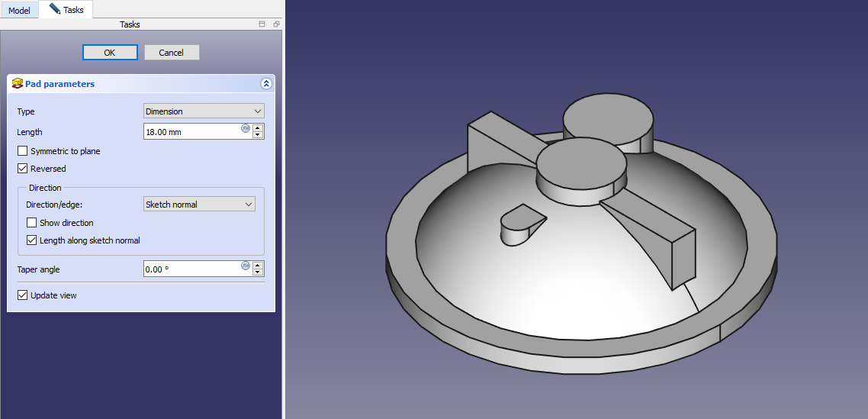Increase Length with the up arrow

(x=258, y=127)
